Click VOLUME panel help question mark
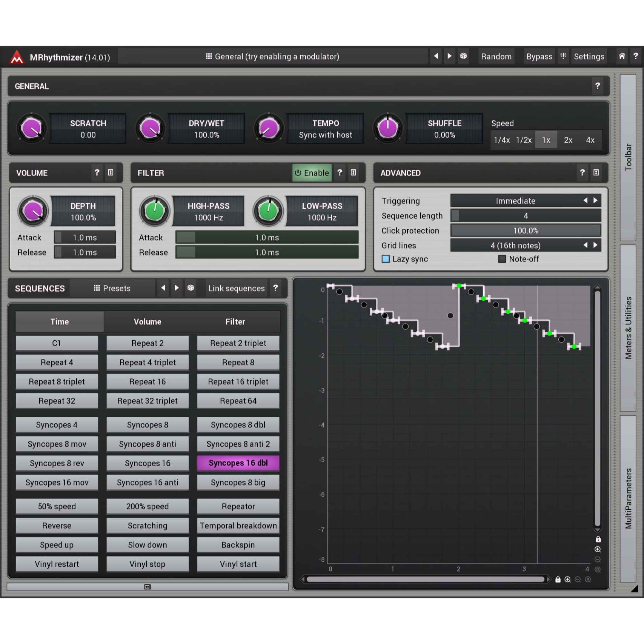This screenshot has height=644, width=644. pos(97,173)
